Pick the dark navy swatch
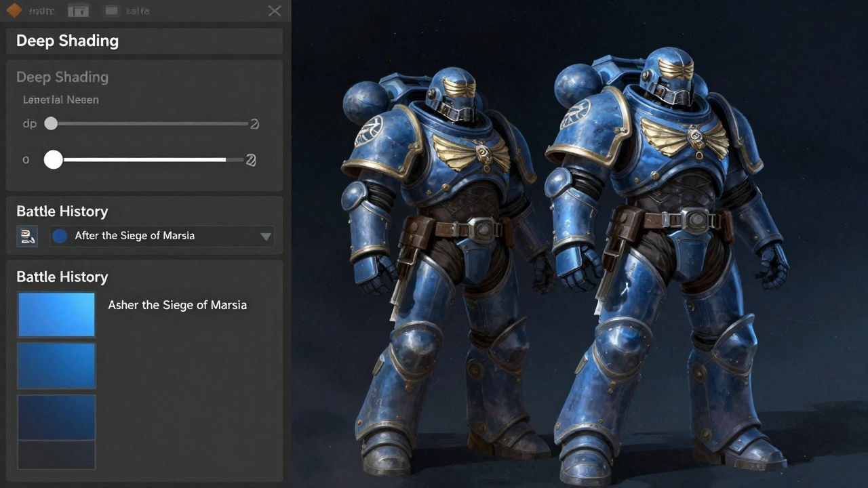 point(56,418)
